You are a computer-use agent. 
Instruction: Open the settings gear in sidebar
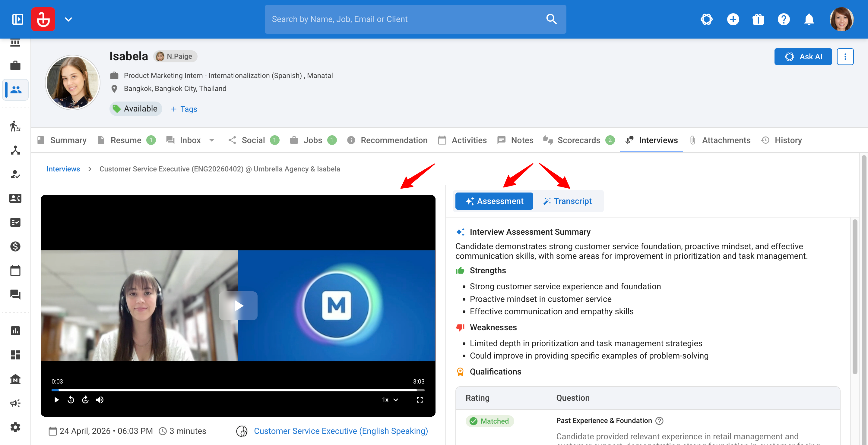15,428
